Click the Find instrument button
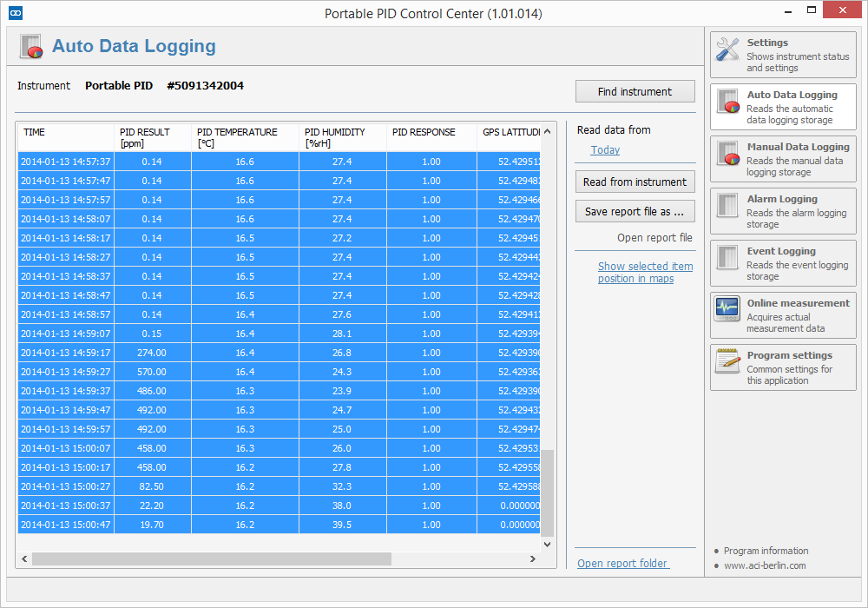The width and height of the screenshot is (868, 608). tap(635, 91)
